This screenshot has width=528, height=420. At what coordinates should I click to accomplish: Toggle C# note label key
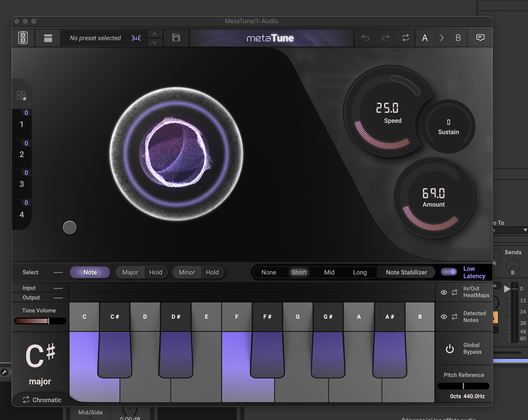point(115,317)
